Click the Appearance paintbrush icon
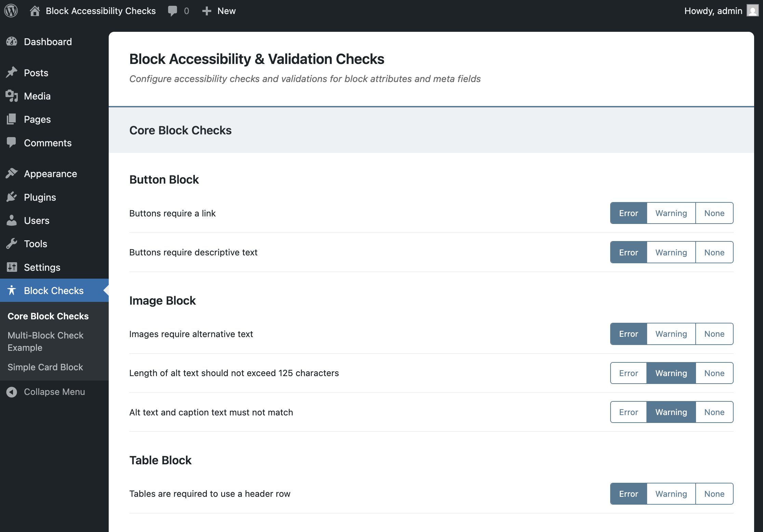This screenshot has height=532, width=763. click(x=12, y=173)
